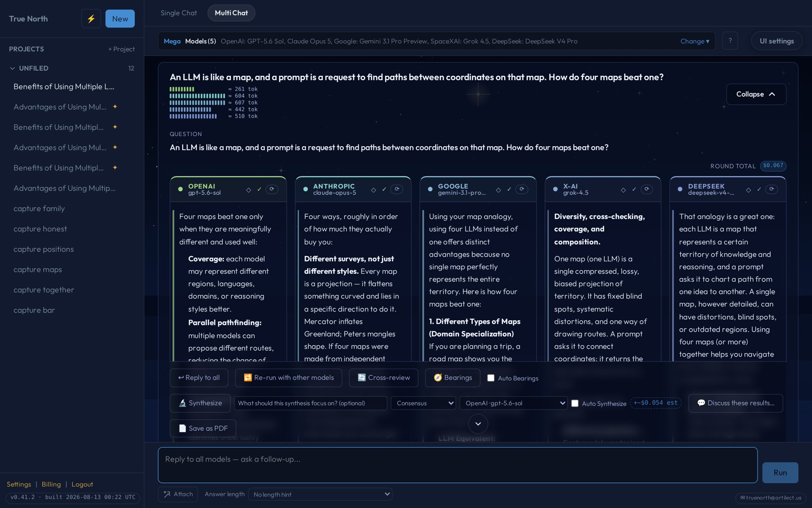Open 'Advantages of Using Multip...' chat without star
The width and height of the screenshot is (812, 508).
pos(65,188)
